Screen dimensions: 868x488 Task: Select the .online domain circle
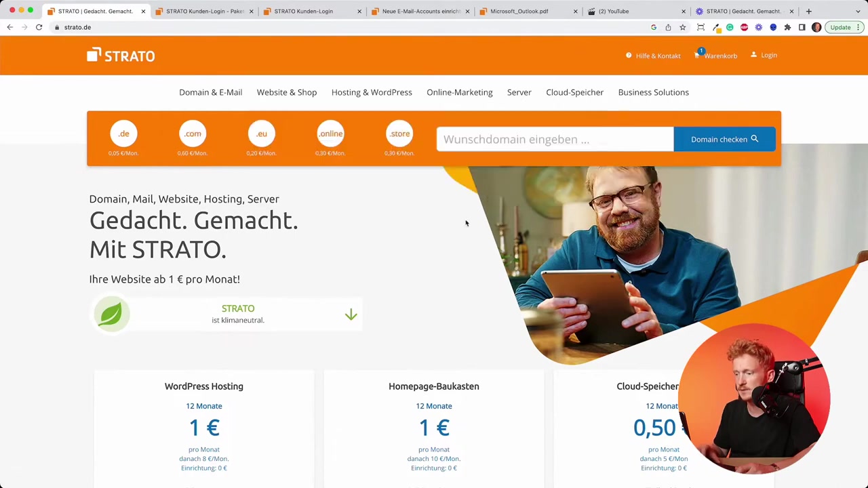[330, 134]
